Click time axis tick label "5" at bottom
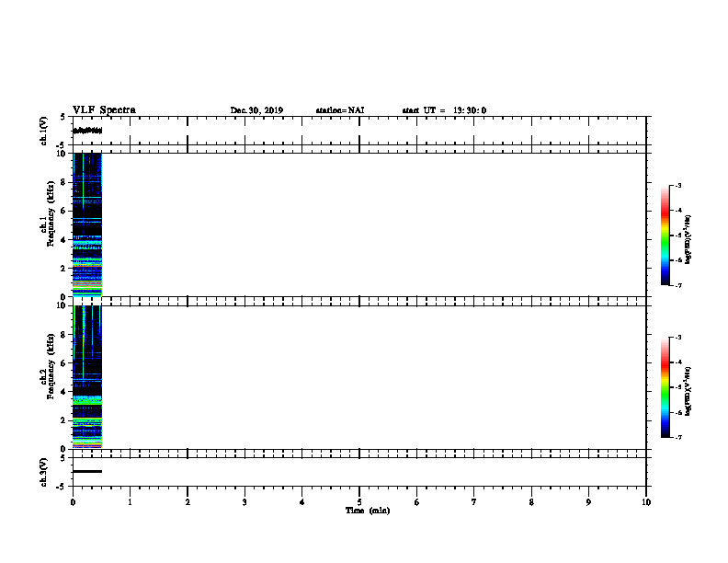Viewport: 728px width, 563px height. pos(359,502)
